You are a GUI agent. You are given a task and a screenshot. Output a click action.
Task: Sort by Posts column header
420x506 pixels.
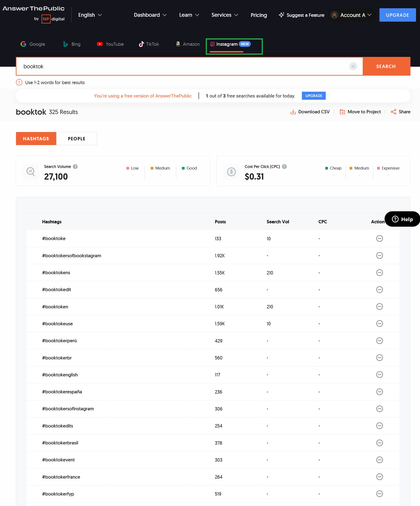tap(220, 222)
